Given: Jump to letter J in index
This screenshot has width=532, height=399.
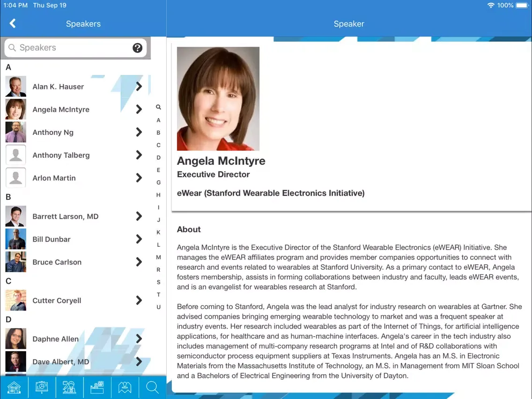Looking at the screenshot, I should 158,220.
